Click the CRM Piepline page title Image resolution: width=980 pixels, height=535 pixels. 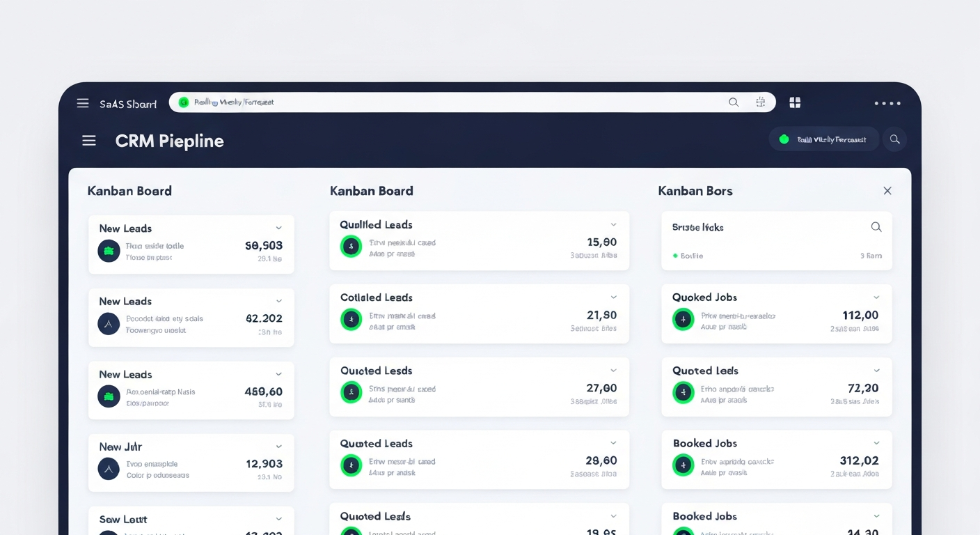point(169,141)
